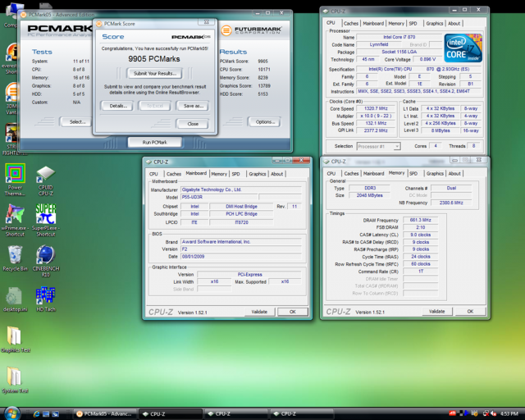Open the Graphics Test folder
525x420 pixels.
coord(16,340)
